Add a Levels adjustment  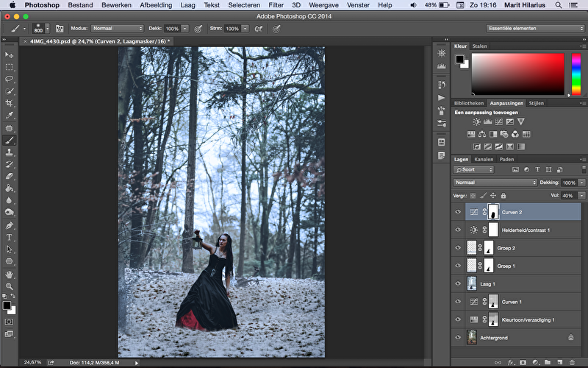coord(487,121)
